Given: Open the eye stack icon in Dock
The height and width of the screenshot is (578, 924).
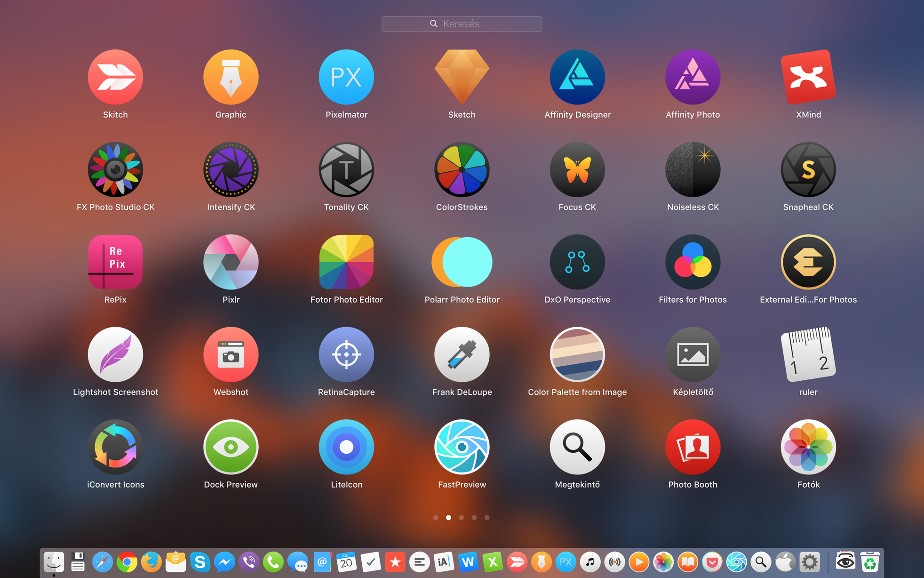Looking at the screenshot, I should (x=845, y=562).
